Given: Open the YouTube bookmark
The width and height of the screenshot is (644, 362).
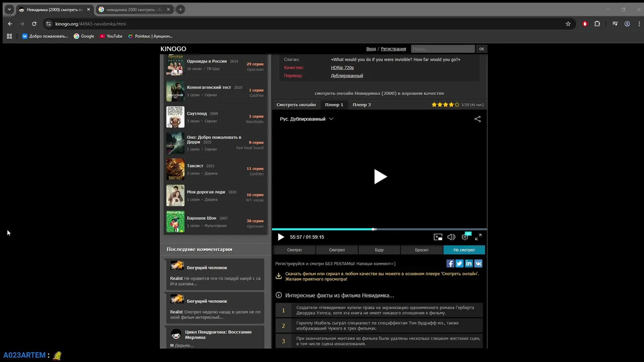Looking at the screenshot, I should [111, 36].
